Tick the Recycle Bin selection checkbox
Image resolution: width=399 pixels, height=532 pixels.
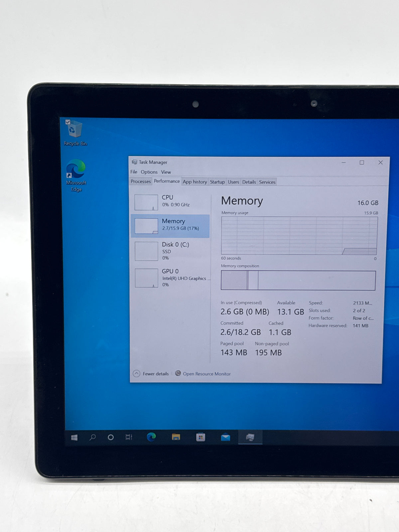coord(68,122)
